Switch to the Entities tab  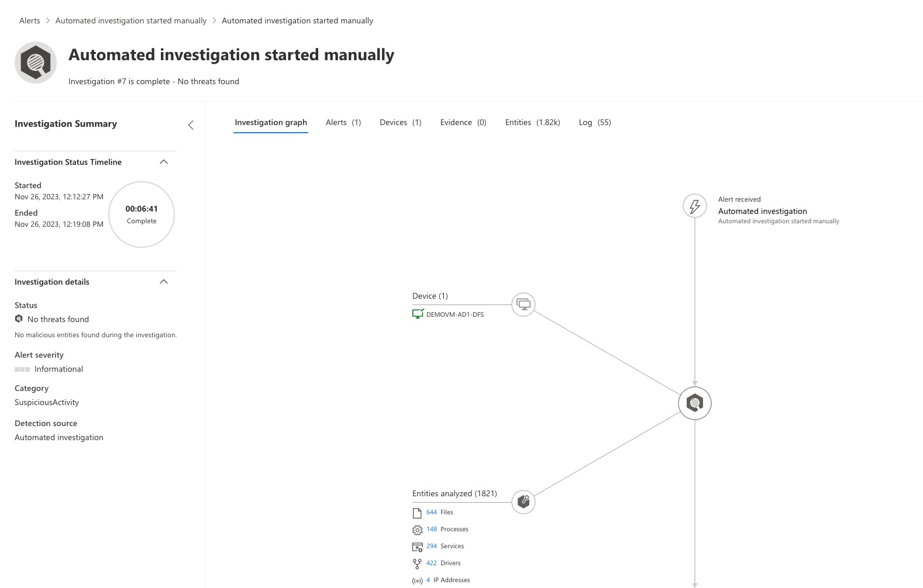(x=532, y=122)
